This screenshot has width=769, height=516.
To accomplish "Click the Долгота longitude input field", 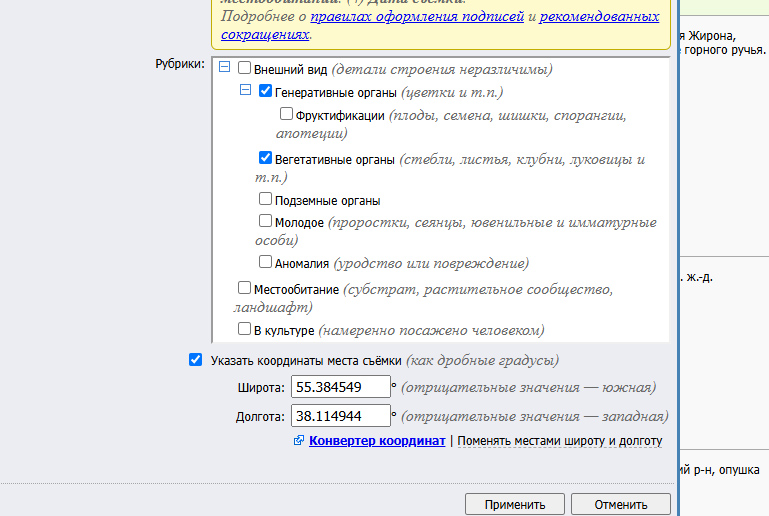I will 340,415.
